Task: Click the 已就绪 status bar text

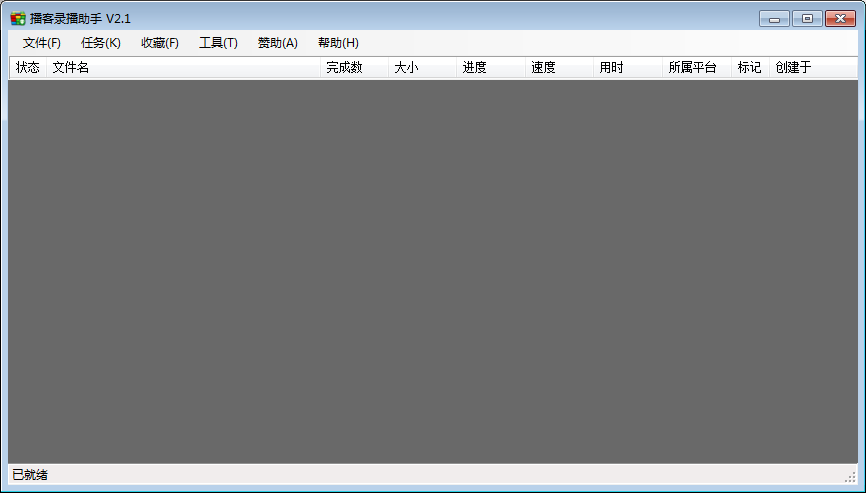Action: pos(30,475)
